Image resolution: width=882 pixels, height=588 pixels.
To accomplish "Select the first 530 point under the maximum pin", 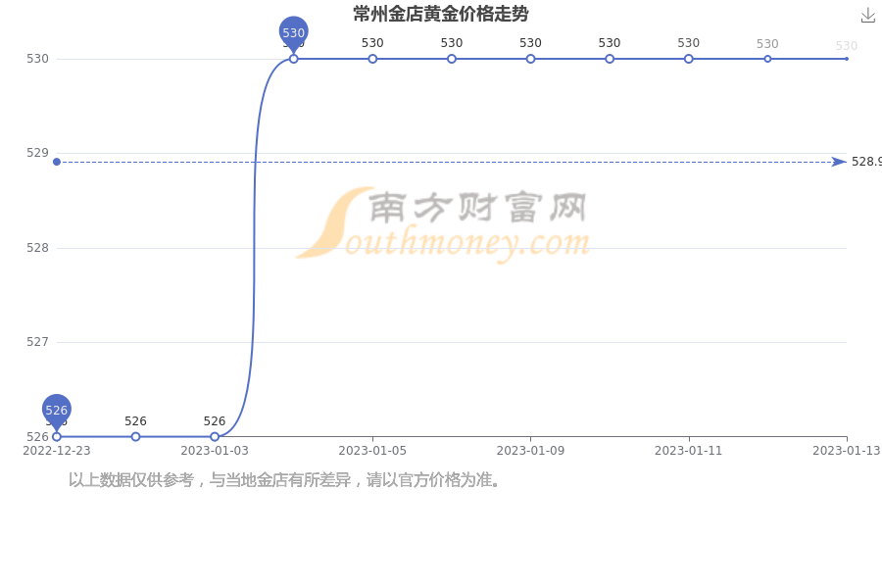I will tap(294, 59).
